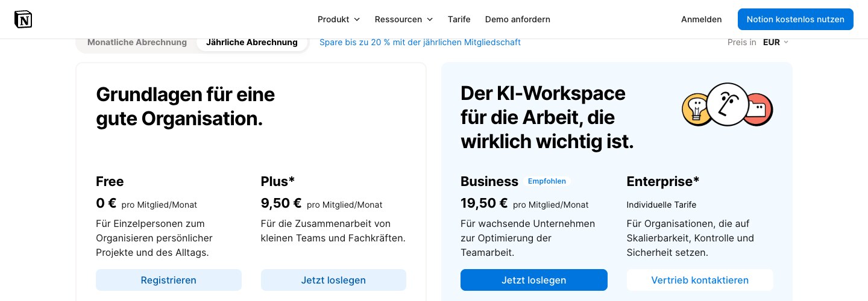Click the Individuelle Tarife text

click(661, 205)
